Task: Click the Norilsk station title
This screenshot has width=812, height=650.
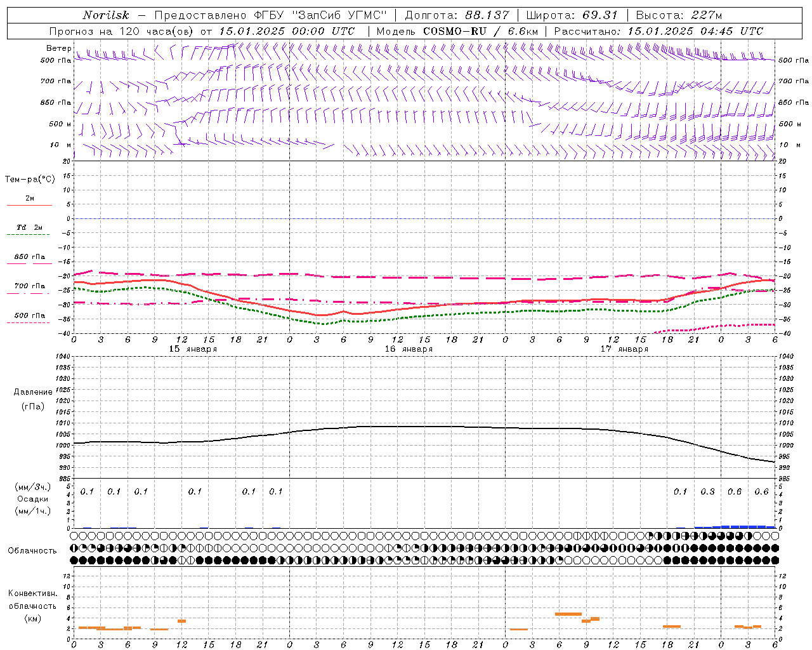Action: click(106, 15)
